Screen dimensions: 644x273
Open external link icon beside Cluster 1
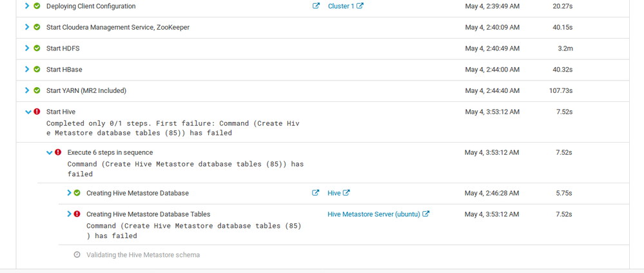coord(360,6)
